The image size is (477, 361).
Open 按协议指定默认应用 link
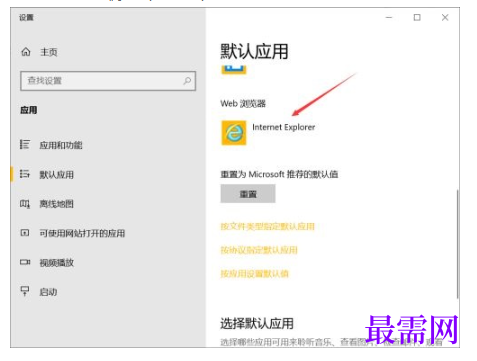click(x=259, y=250)
